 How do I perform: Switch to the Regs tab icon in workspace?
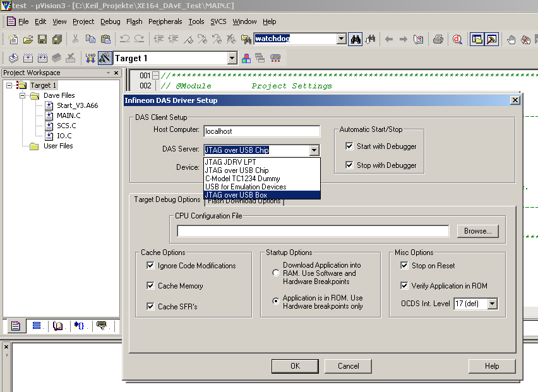click(x=37, y=326)
